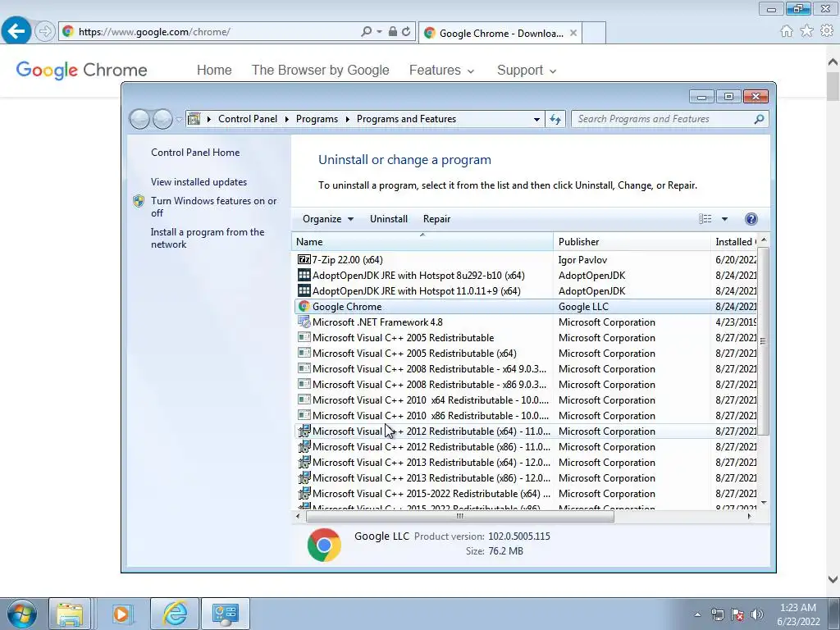Select Visual C++ 2008 Redistributable x86 entry
Image resolution: width=840 pixels, height=630 pixels.
(525, 385)
